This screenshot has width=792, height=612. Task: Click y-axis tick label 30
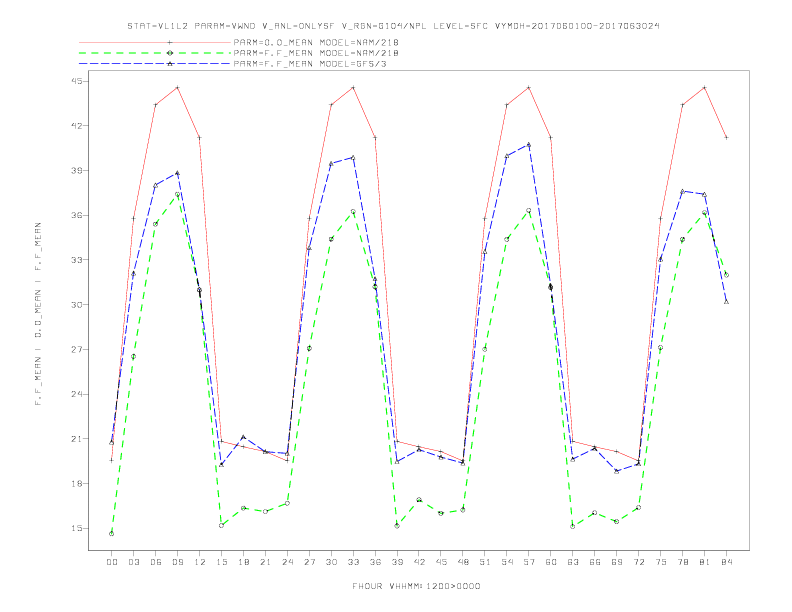coord(77,304)
